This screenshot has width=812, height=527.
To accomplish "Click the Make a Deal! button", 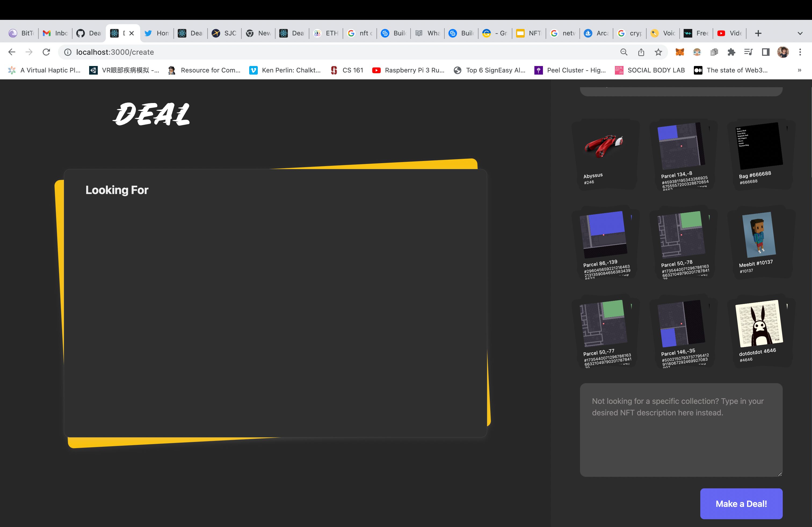I will tap(741, 504).
